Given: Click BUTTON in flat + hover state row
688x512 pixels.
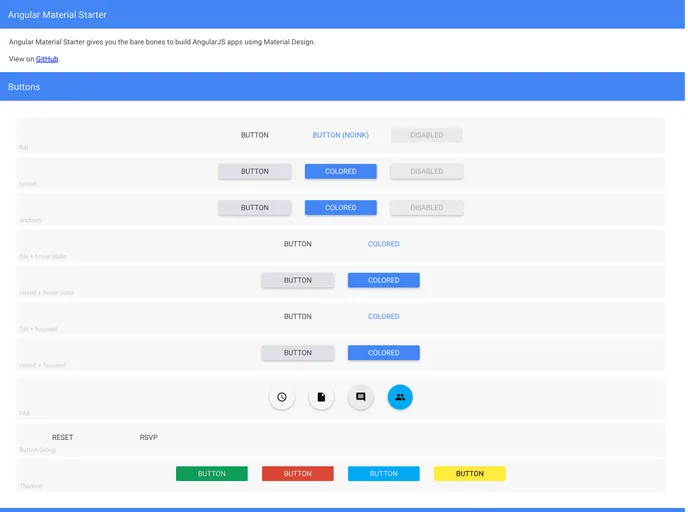Looking at the screenshot, I should click(x=297, y=244).
